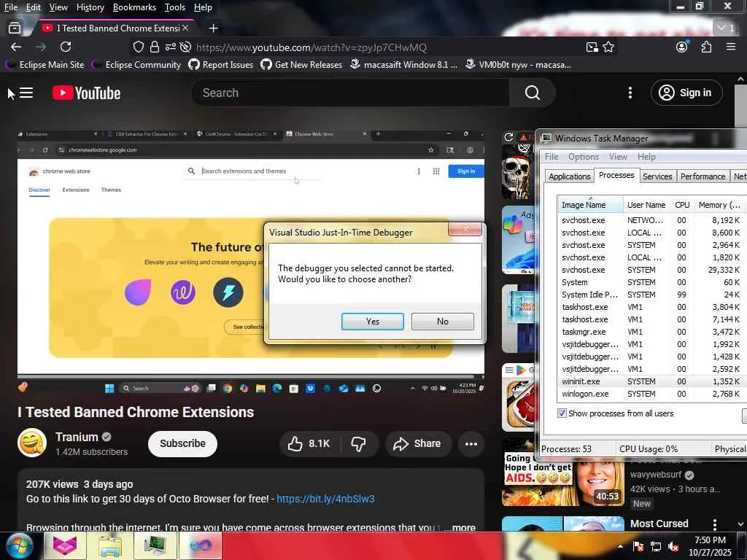Open the tab manager icon left of tabs
Image resolution: width=747 pixels, height=560 pixels.
click(15, 28)
